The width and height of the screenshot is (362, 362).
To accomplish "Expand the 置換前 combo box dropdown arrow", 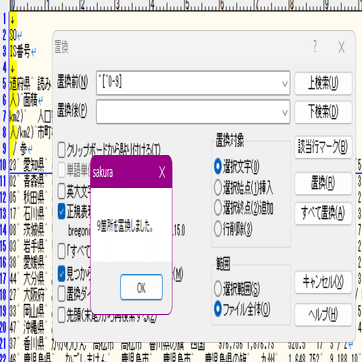I will [x=285, y=83].
